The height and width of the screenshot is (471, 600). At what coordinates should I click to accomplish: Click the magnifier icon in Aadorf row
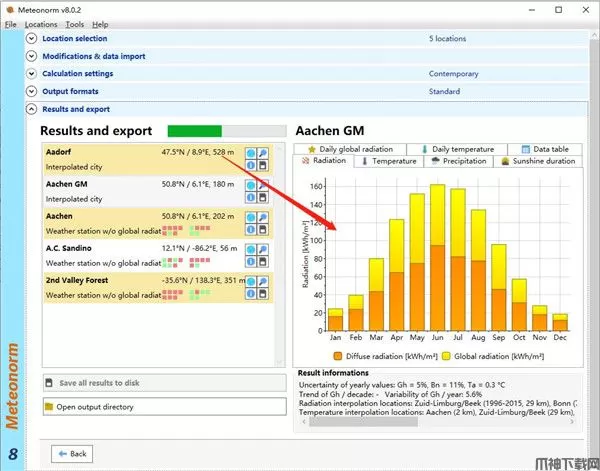(x=263, y=153)
